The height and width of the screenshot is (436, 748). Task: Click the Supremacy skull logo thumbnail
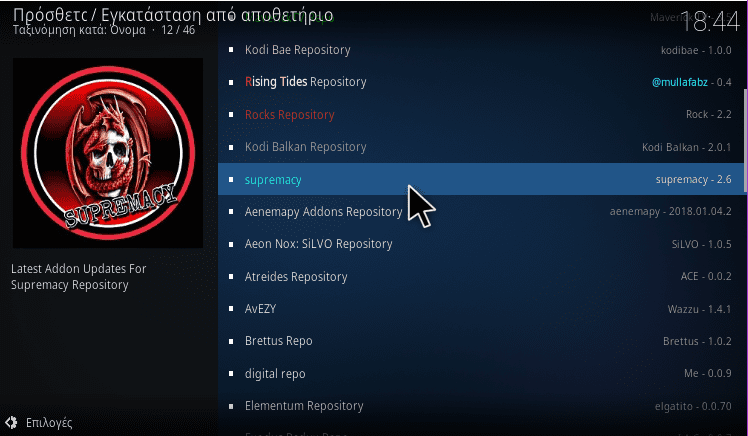[x=108, y=153]
